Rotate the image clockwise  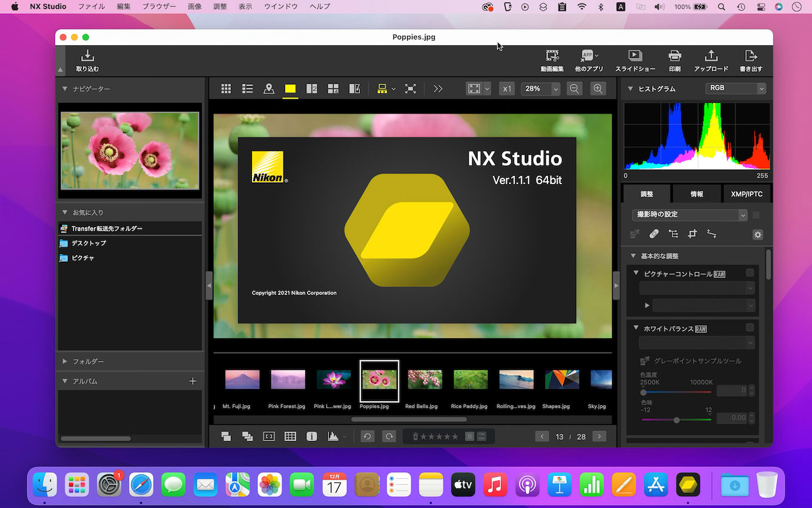click(389, 437)
